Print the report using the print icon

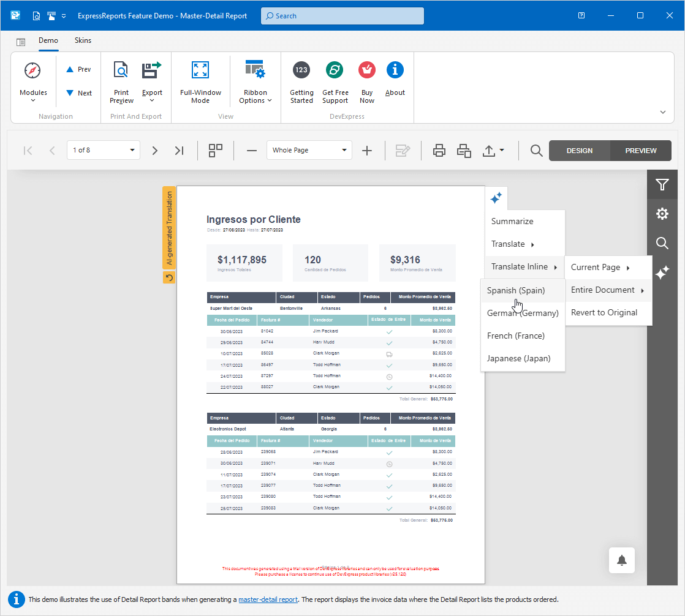[x=439, y=150]
